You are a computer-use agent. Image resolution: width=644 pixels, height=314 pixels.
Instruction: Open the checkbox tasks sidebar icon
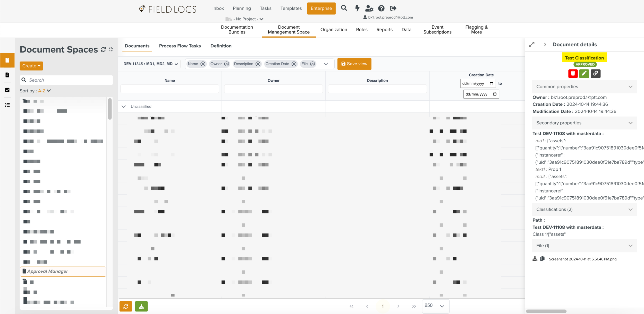point(7,90)
